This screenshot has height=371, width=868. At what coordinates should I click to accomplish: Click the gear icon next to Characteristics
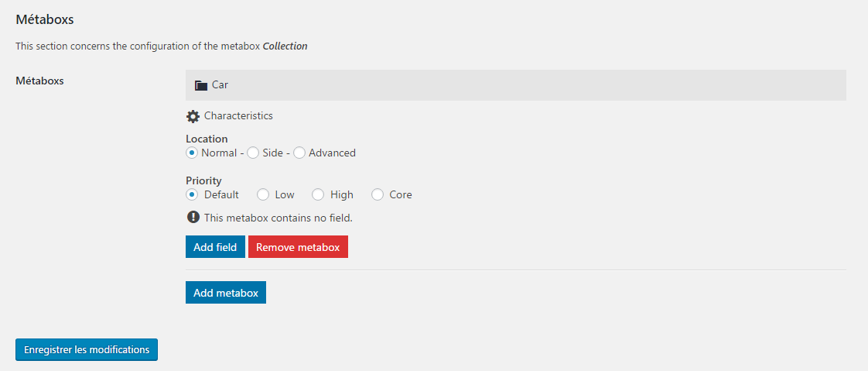[x=193, y=116]
